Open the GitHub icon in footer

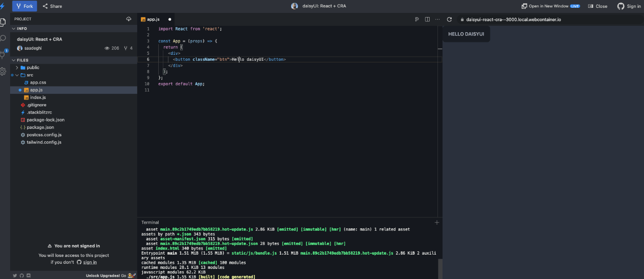(x=22, y=275)
